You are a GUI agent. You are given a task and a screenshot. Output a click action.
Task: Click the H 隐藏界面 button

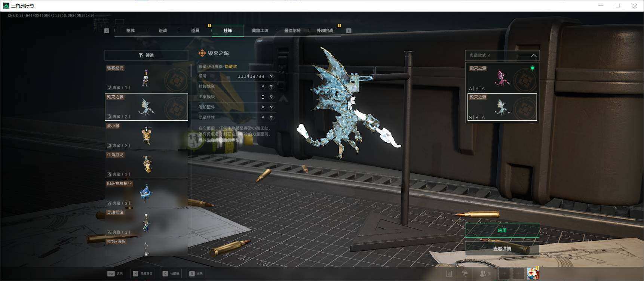(x=142, y=274)
